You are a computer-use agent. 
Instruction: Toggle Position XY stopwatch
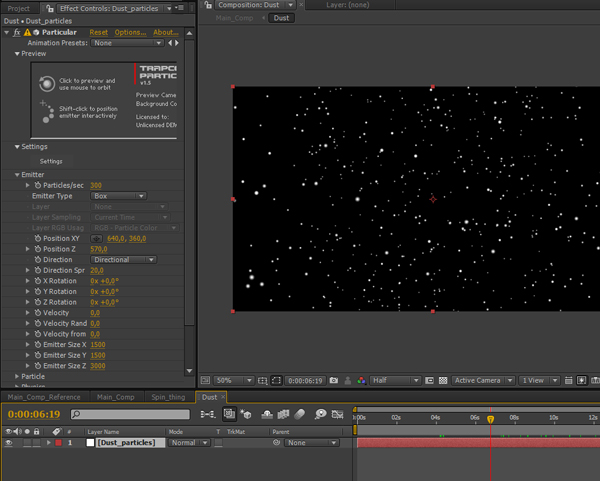38,238
